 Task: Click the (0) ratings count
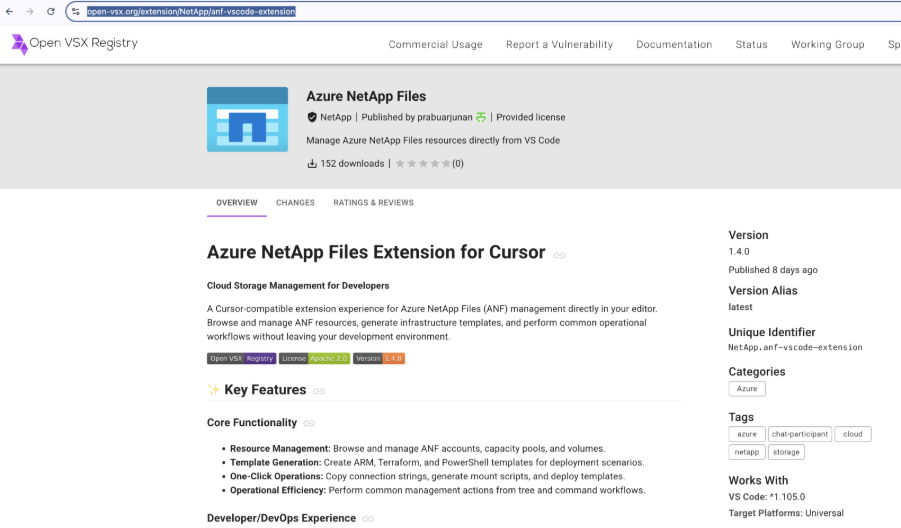click(x=458, y=164)
